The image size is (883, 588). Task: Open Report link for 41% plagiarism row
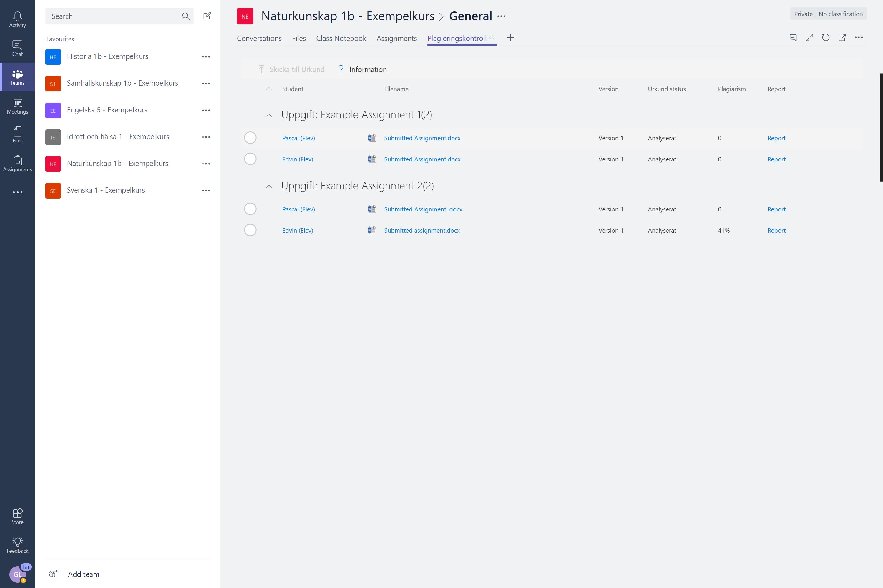click(x=776, y=230)
